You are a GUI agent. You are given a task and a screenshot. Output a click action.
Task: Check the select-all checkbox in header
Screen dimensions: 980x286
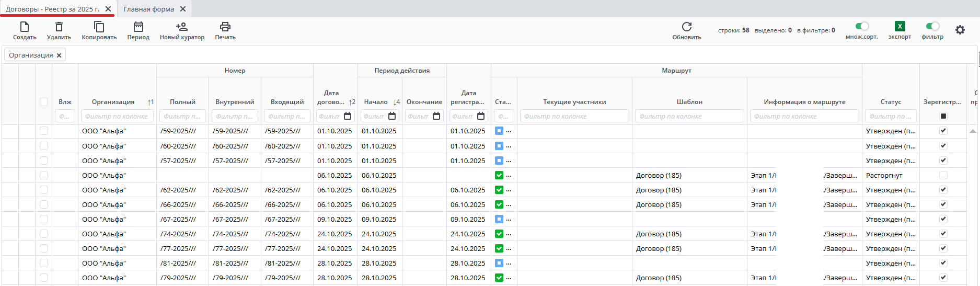pyautogui.click(x=44, y=102)
